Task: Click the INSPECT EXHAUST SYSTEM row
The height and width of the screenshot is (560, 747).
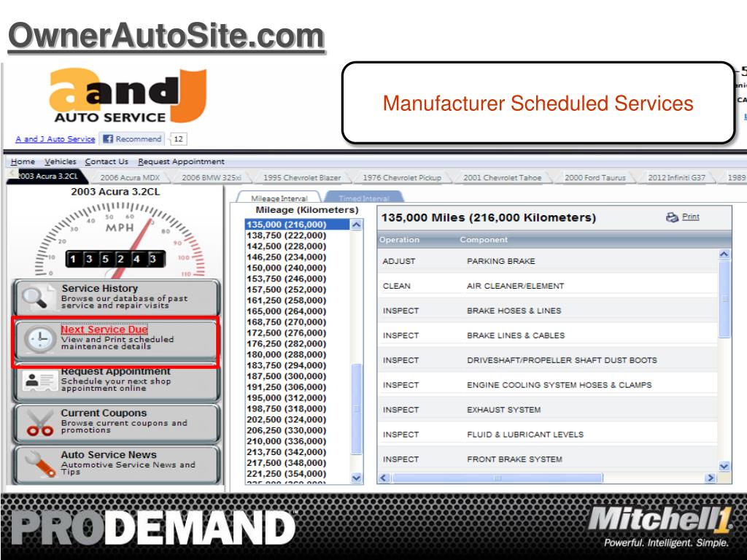Action: coord(548,410)
